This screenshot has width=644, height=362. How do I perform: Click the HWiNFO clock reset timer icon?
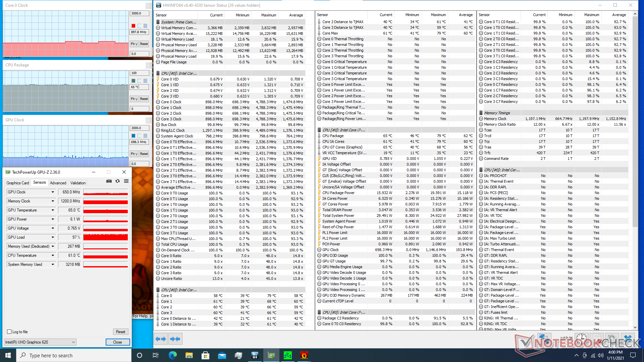click(582, 338)
